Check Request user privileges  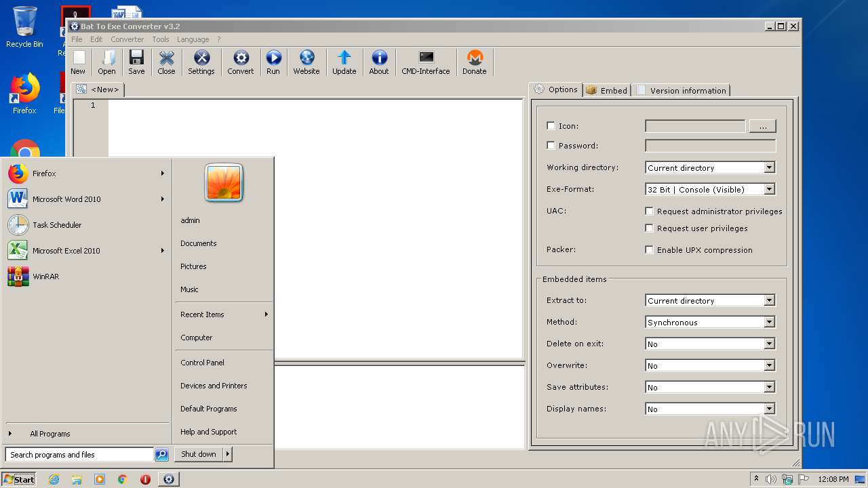coord(650,228)
